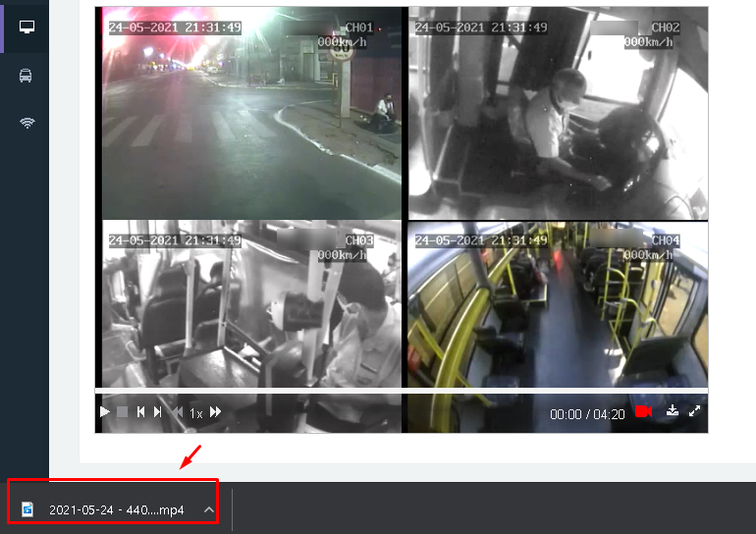Expand the downloaded mp4 file options chevron

208,509
